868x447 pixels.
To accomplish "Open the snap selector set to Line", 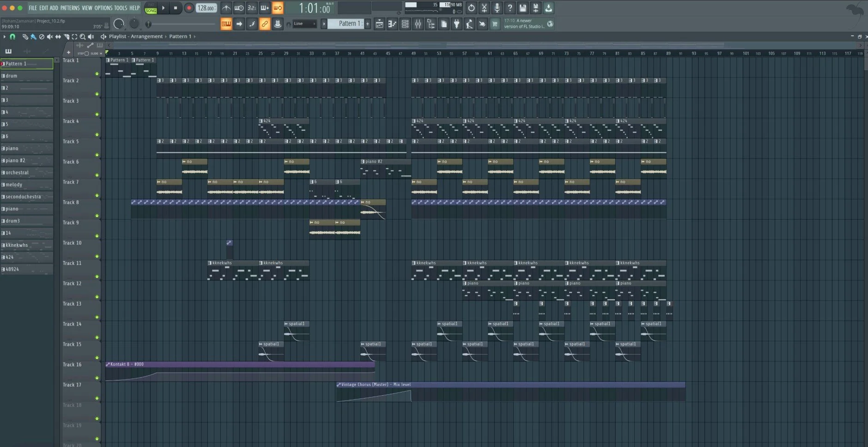I will 305,24.
